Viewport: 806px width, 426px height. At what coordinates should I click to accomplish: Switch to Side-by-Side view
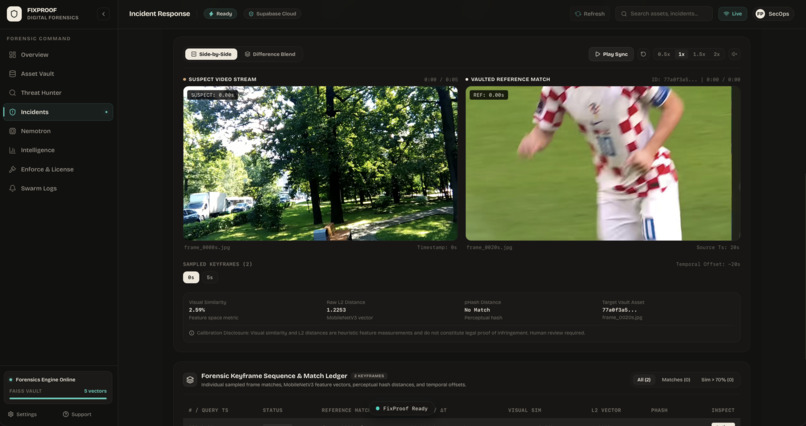point(211,54)
